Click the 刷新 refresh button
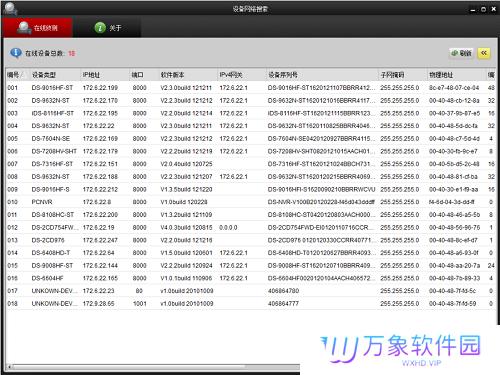Screen dimensions: 500x375 [x=462, y=53]
